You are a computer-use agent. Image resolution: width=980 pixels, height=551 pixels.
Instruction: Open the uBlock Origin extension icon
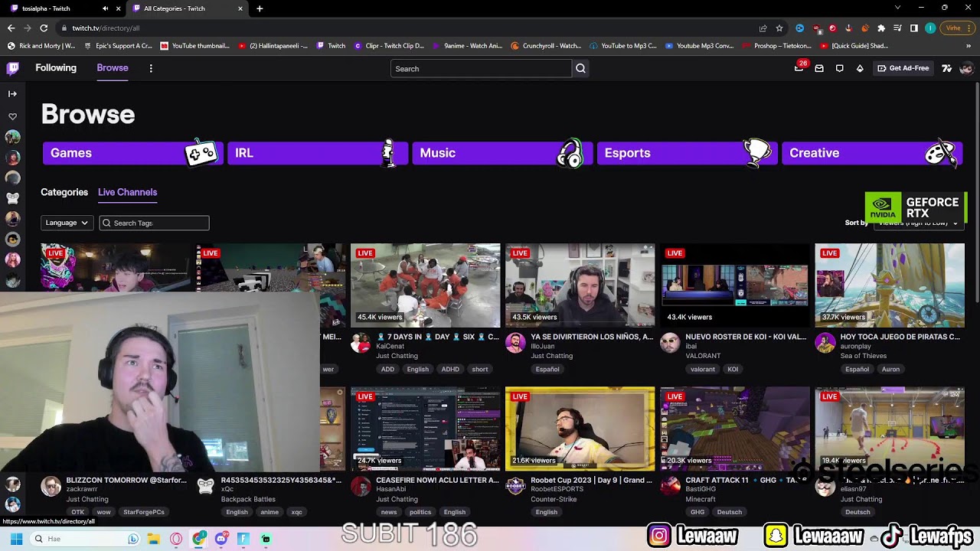click(816, 28)
